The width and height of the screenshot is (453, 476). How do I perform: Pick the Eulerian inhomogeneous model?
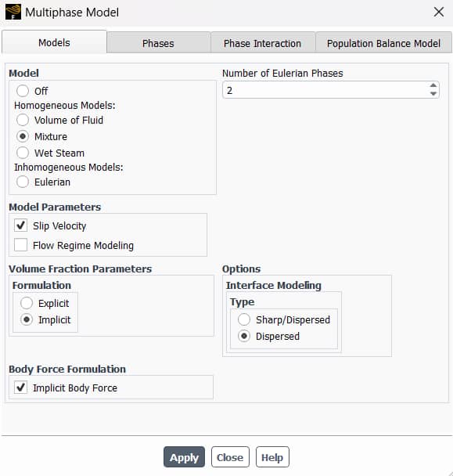[x=23, y=182]
